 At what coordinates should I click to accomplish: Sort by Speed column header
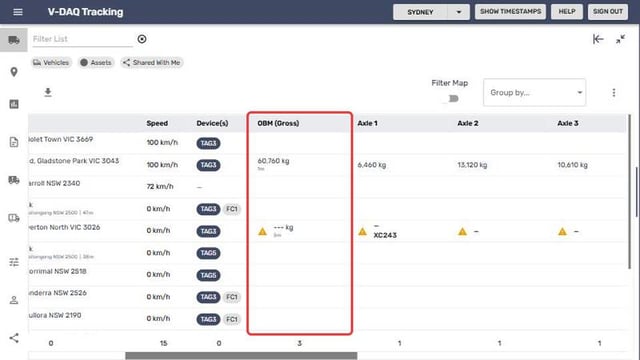click(x=157, y=123)
